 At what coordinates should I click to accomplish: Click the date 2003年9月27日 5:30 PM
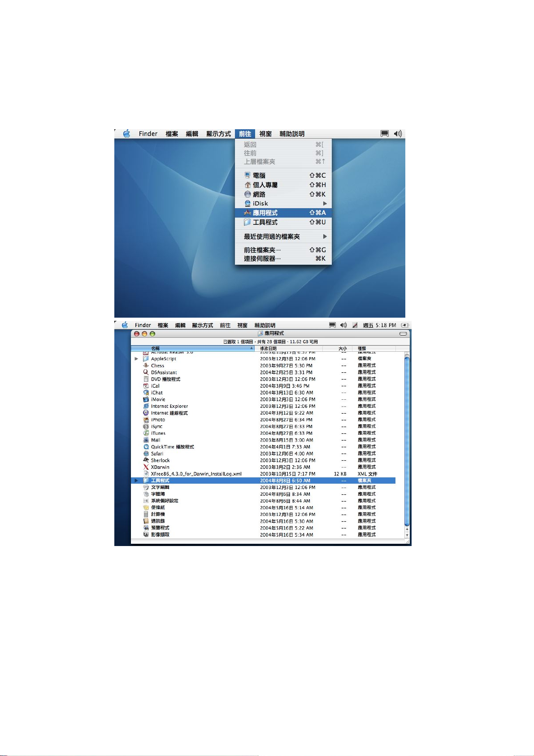[x=286, y=365]
